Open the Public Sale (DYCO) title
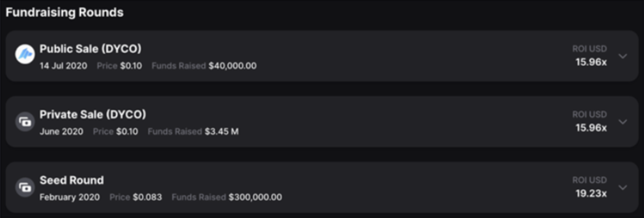The height and width of the screenshot is (218, 644). [90, 49]
